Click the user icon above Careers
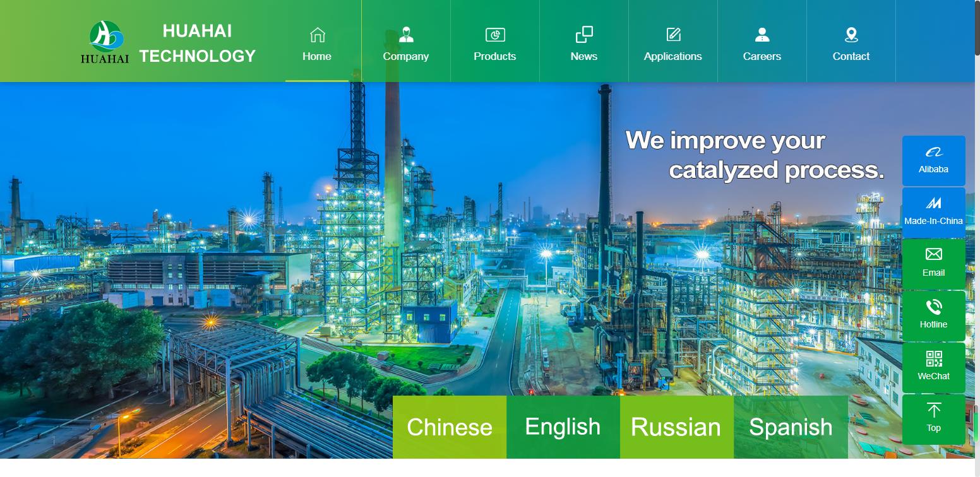 [x=762, y=35]
